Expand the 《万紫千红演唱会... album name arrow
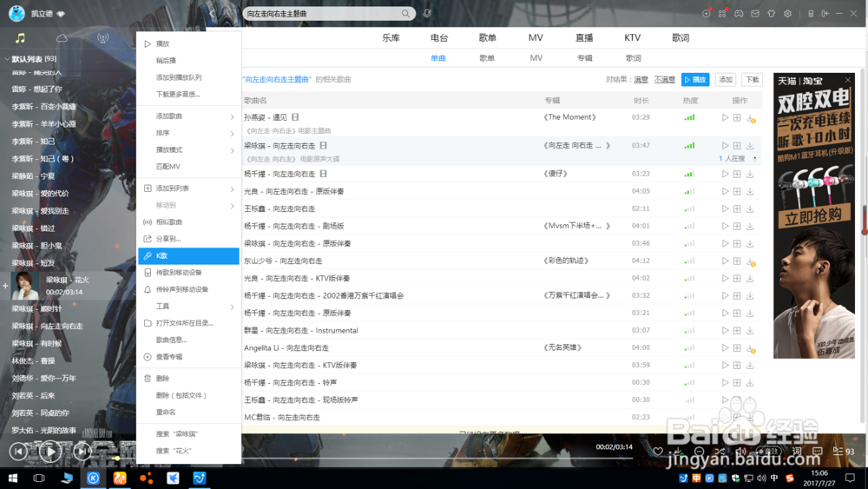This screenshot has height=489, width=868. pyautogui.click(x=608, y=295)
